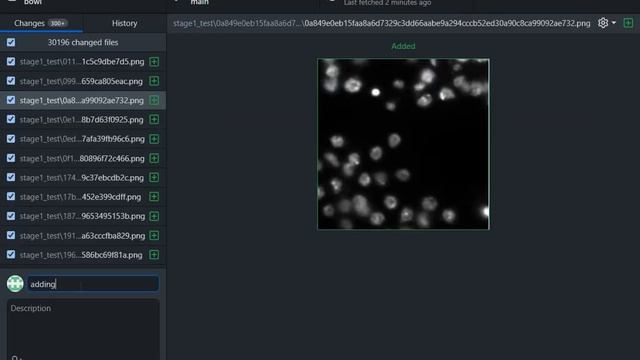This screenshot has height=360, width=640.
Task: Click added-status icon for a63cccfba829.png
Action: (154, 235)
